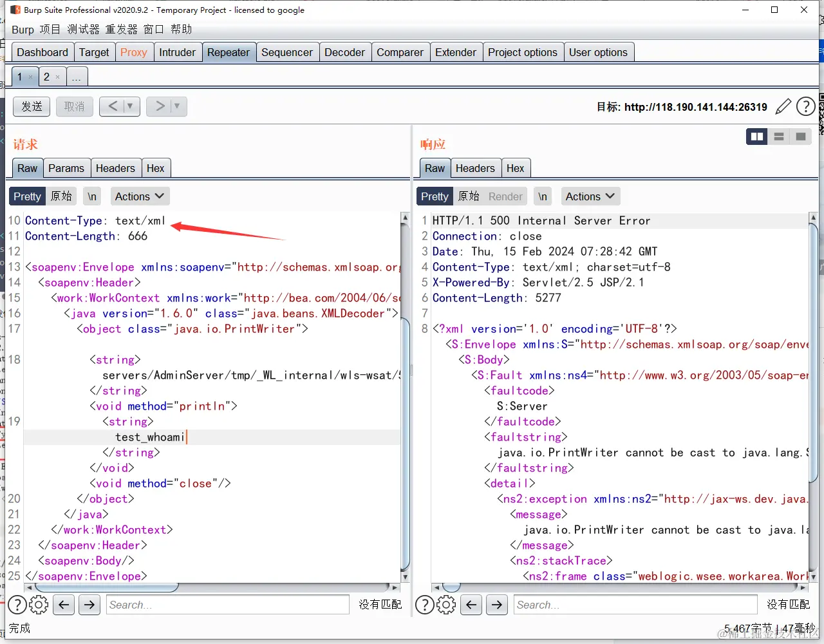Viewport: 824px width, 644px height.
Task: Open request Hex tab
Action: pyautogui.click(x=155, y=168)
